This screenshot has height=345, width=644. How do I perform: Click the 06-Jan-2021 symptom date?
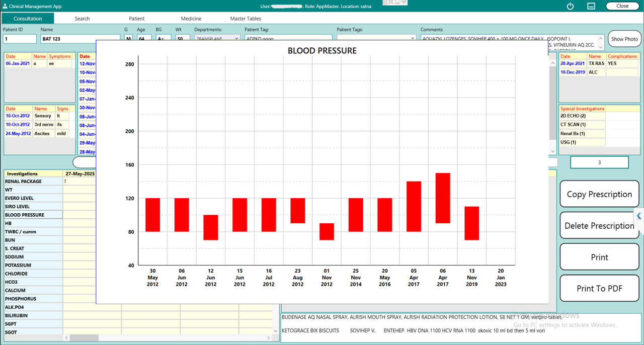pyautogui.click(x=18, y=64)
